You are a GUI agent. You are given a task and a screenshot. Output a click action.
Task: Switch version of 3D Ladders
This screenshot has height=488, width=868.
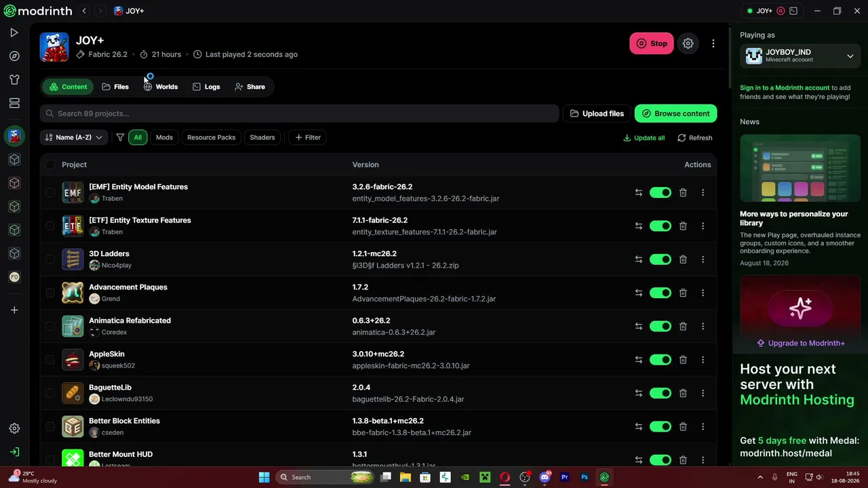[638, 260]
